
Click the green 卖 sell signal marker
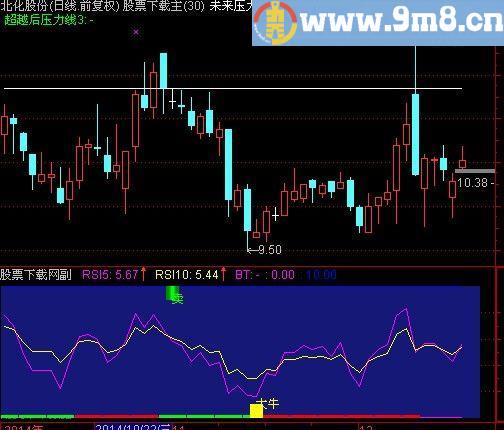pos(175,295)
